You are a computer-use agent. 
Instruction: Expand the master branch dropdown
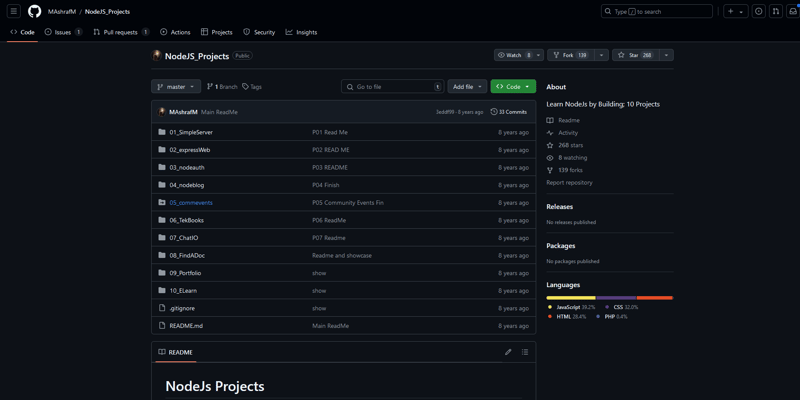coord(176,87)
